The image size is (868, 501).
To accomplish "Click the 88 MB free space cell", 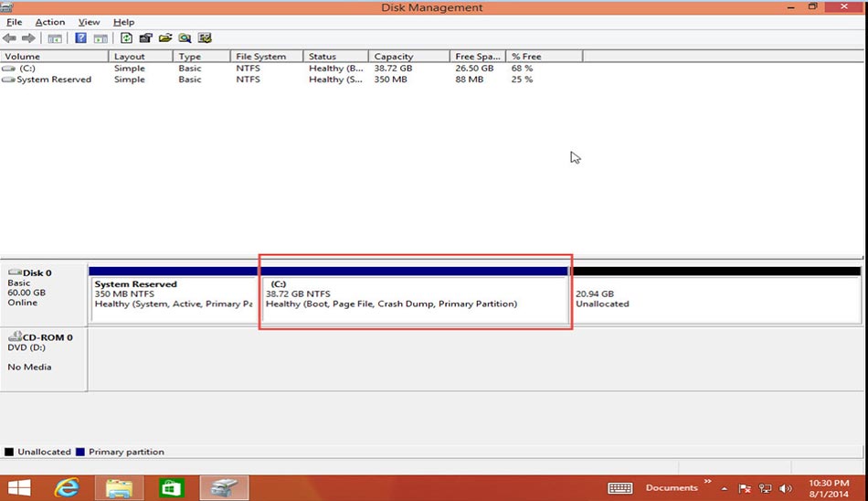I will 470,80.
